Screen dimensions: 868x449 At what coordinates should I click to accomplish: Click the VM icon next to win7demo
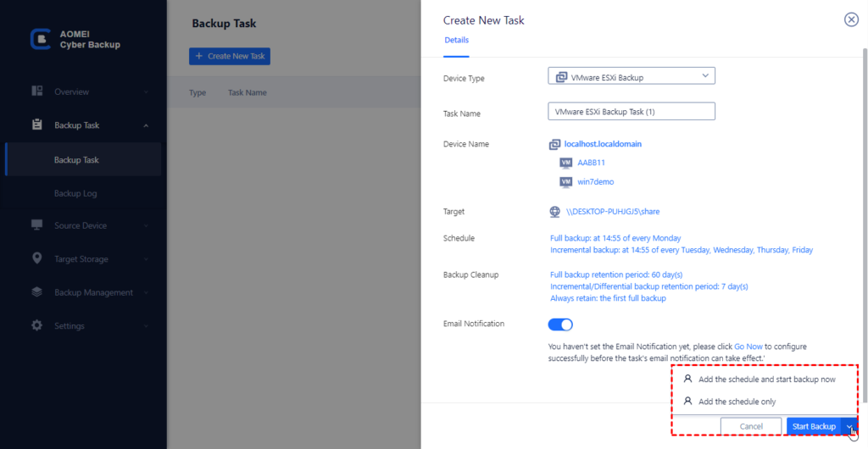coord(566,182)
